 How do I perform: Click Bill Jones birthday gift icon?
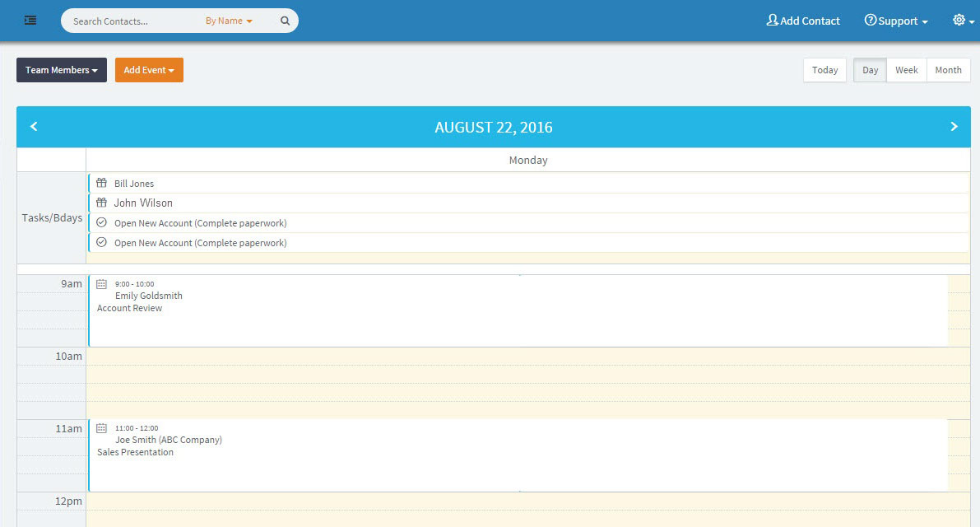click(x=101, y=183)
